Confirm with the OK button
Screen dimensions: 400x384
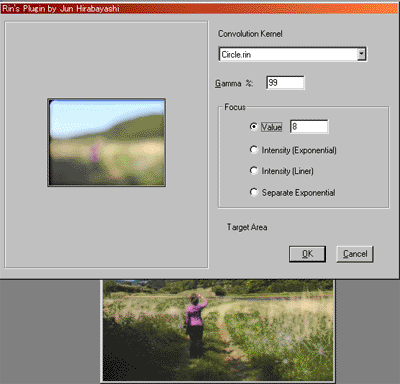pyautogui.click(x=307, y=254)
